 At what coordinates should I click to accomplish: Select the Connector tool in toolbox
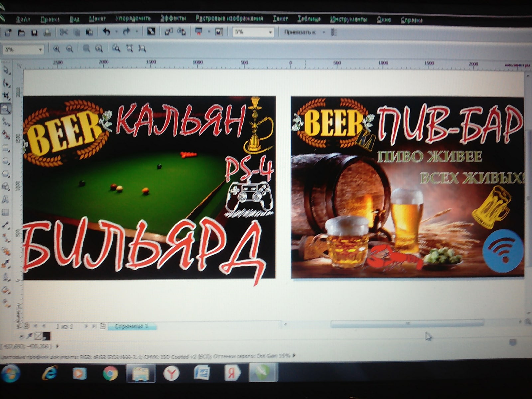(6, 238)
